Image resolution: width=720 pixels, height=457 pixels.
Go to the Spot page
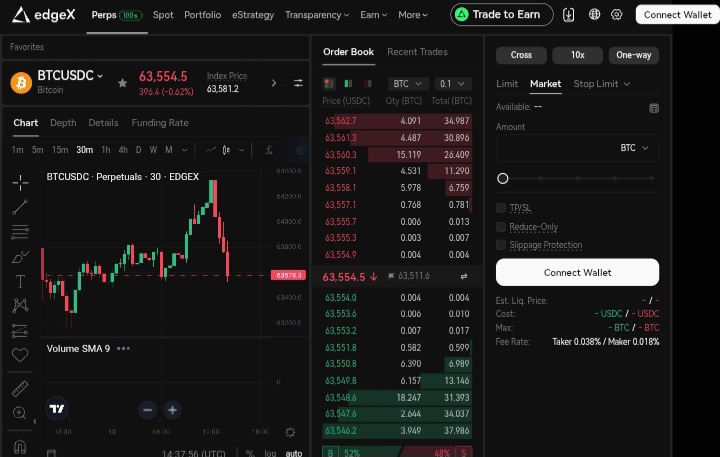[x=163, y=15]
